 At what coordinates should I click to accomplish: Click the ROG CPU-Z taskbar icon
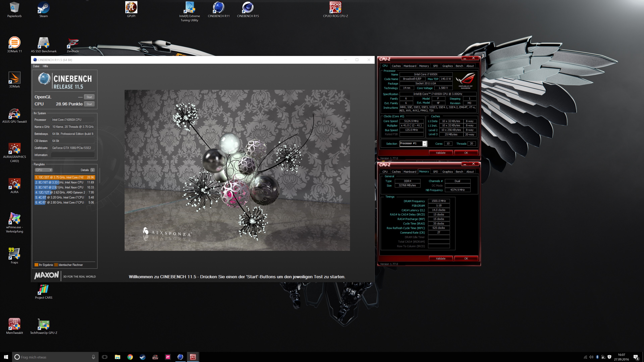[193, 357]
